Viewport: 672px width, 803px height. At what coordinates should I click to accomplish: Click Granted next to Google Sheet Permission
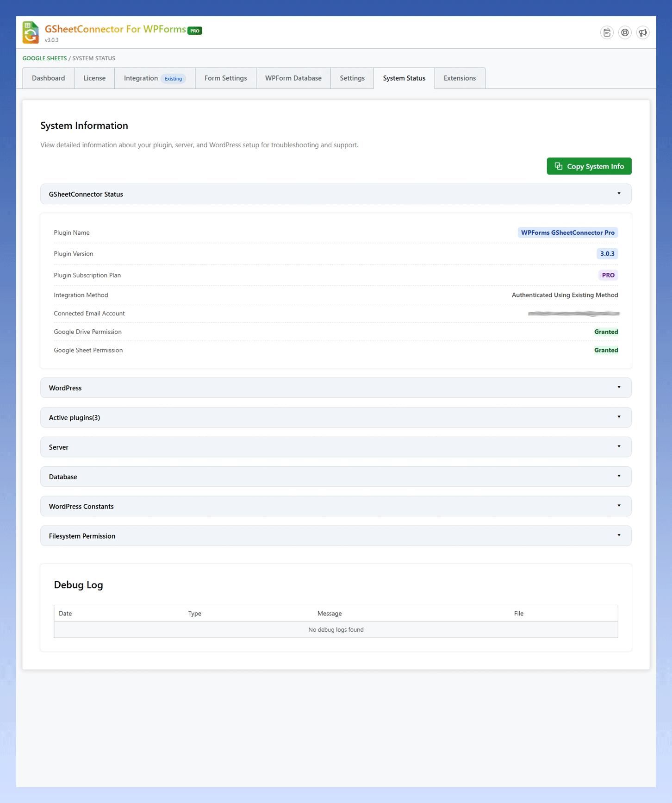tap(606, 350)
